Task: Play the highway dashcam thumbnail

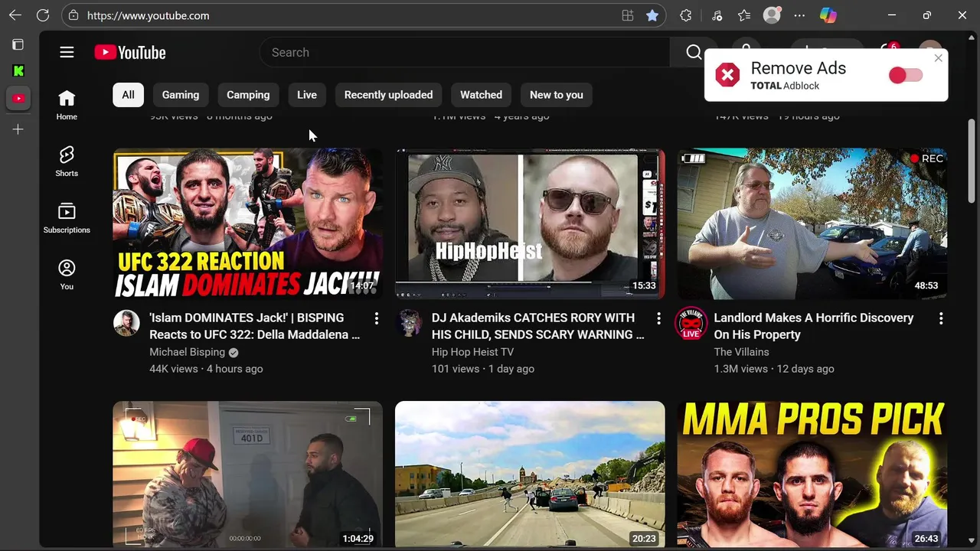Action: [x=530, y=474]
